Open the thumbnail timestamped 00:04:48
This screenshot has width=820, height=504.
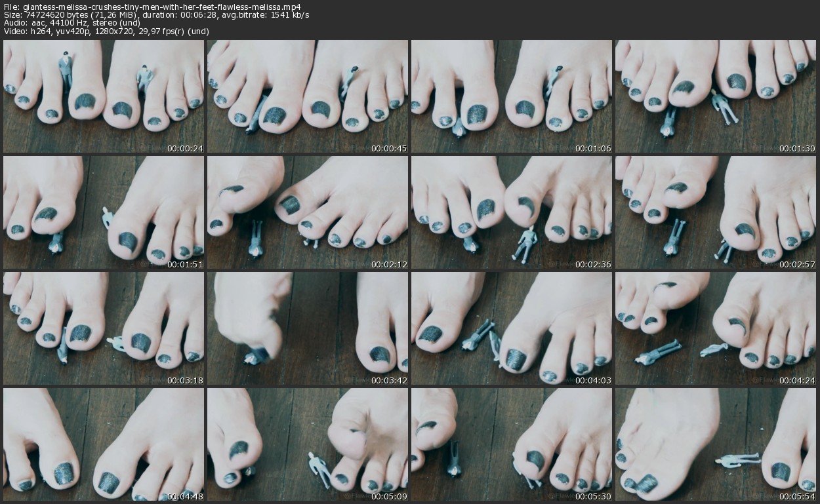104,444
